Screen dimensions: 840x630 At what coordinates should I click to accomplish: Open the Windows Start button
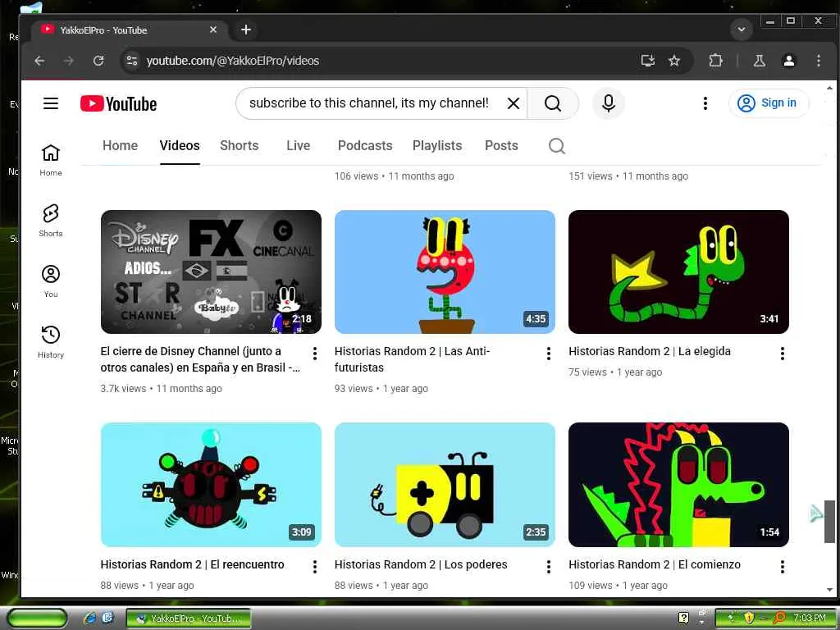point(37,619)
